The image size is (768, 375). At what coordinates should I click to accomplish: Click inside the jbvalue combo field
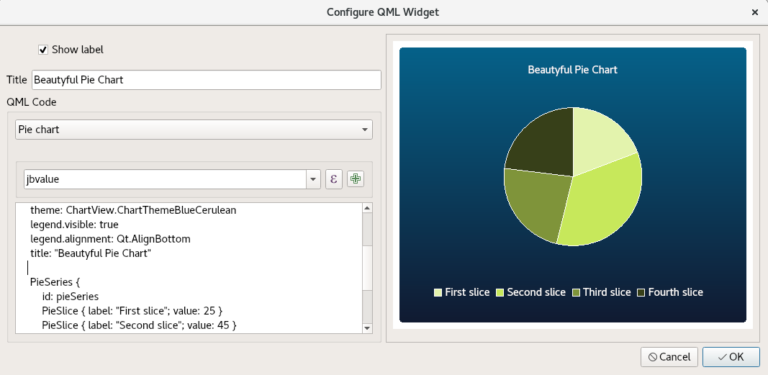pos(166,179)
